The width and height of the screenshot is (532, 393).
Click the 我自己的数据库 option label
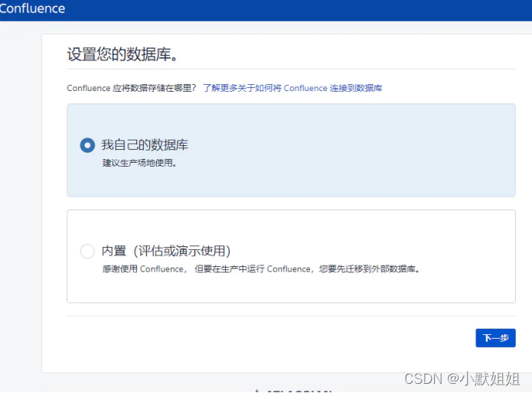coord(145,145)
